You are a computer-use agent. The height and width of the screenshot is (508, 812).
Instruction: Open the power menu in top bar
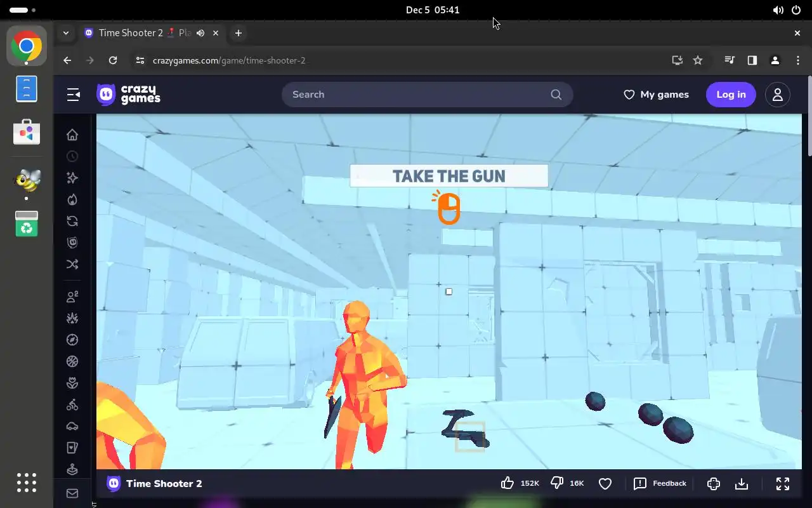coord(796,10)
